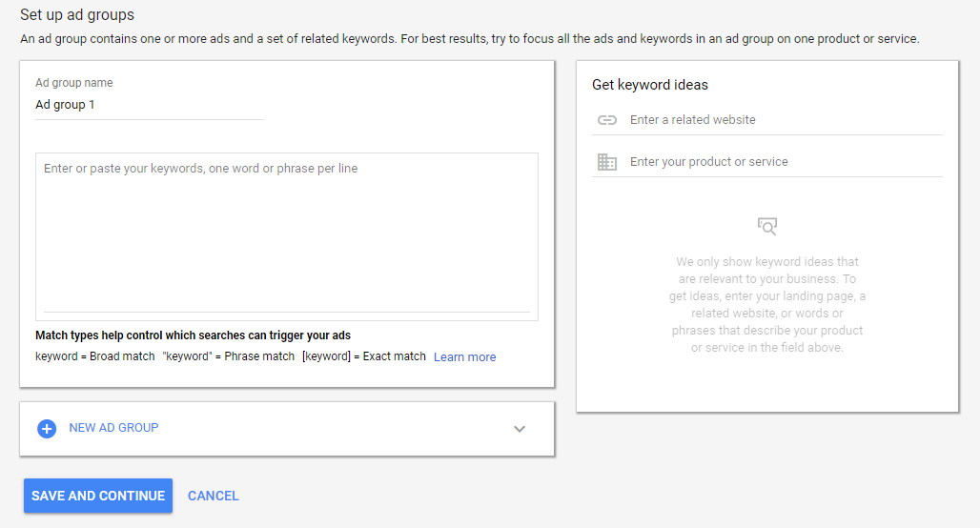The height and width of the screenshot is (528, 980).
Task: Focus the Ad group name field
Action: pyautogui.click(x=149, y=105)
